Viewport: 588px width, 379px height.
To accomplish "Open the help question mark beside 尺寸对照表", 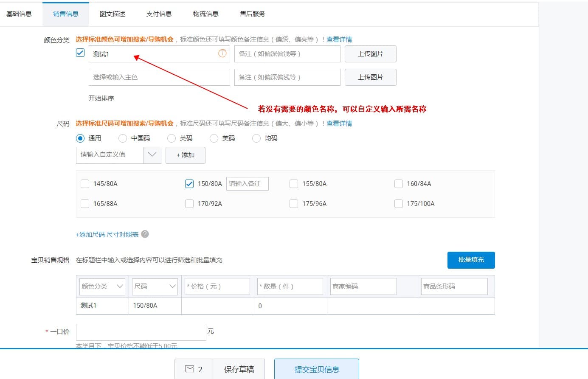I will click(x=145, y=233).
